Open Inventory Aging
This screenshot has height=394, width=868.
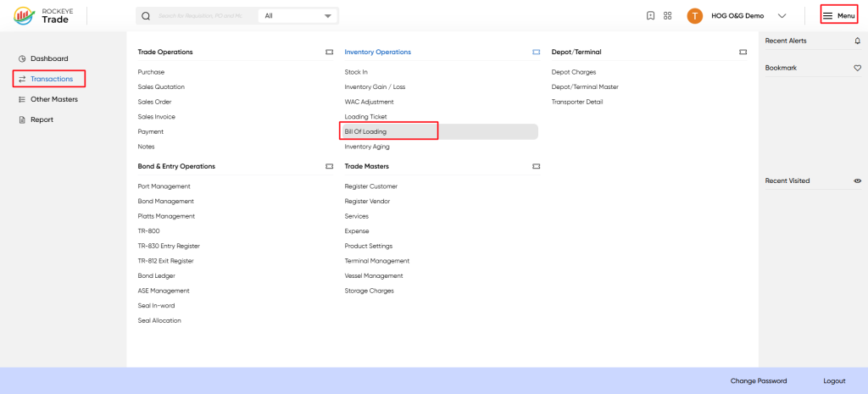click(367, 147)
